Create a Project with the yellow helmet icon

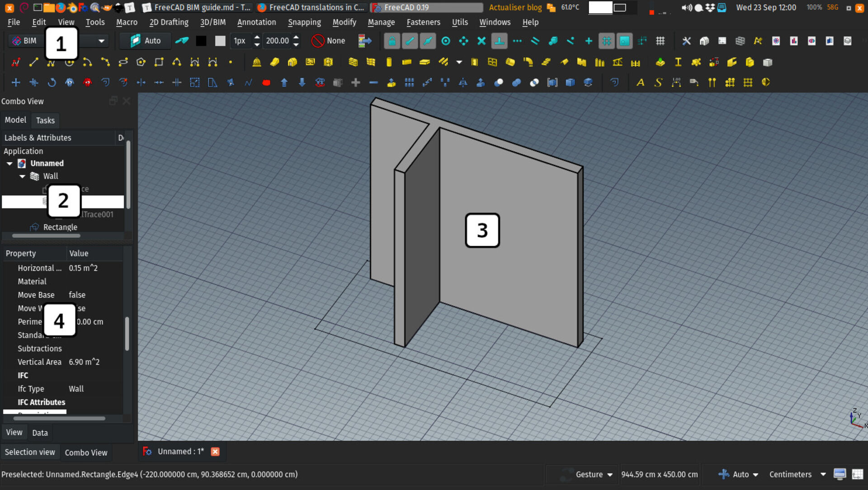pos(257,62)
